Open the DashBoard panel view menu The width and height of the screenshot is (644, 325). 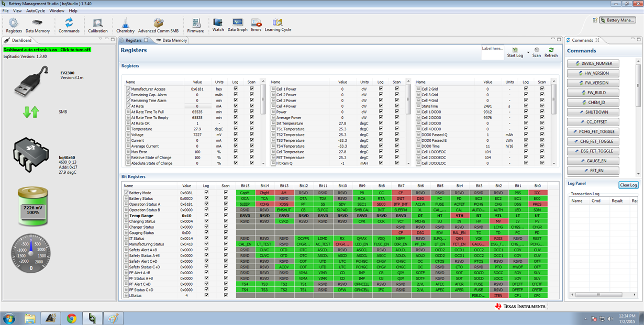point(99,40)
